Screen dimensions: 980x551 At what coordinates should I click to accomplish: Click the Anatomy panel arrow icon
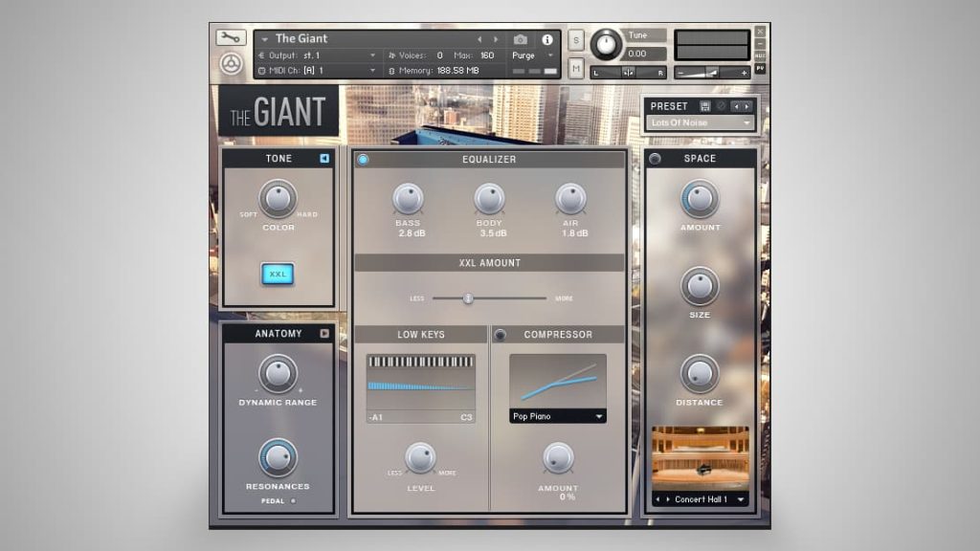pyautogui.click(x=324, y=334)
